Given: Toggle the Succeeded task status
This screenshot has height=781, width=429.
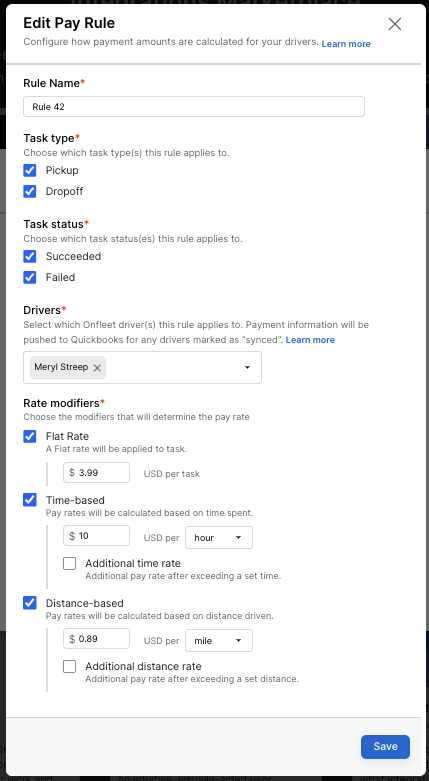Looking at the screenshot, I should tap(30, 257).
